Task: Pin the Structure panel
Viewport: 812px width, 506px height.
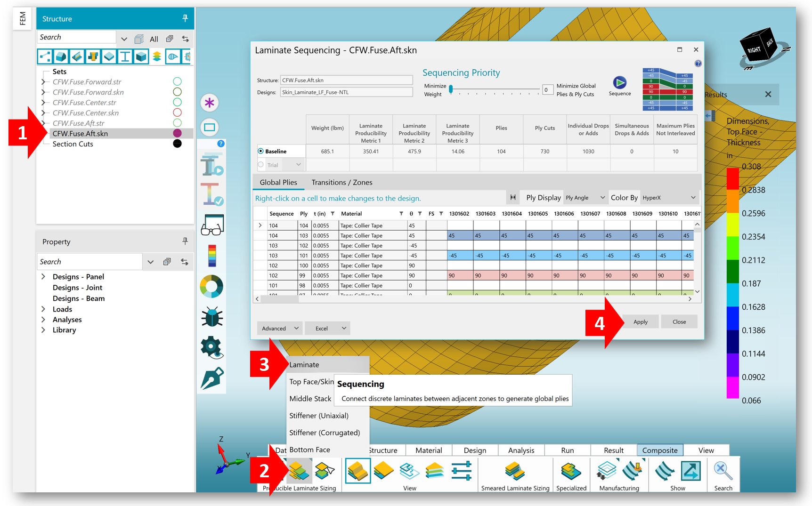Action: (x=185, y=18)
